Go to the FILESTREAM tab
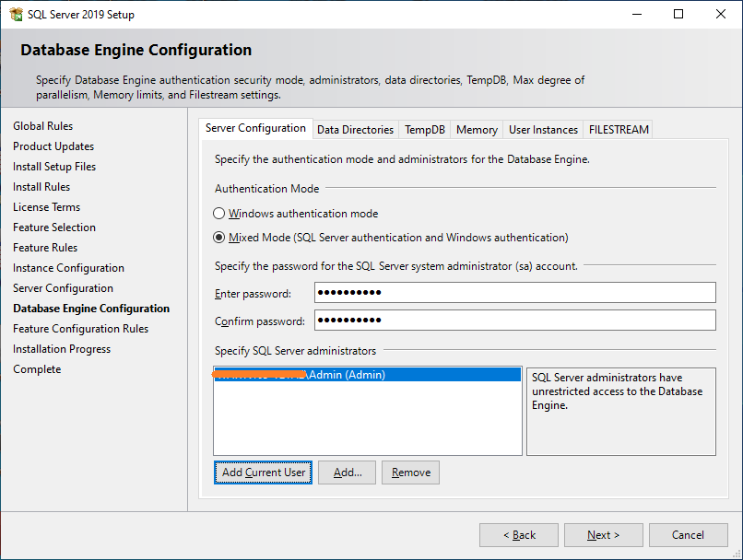Image resolution: width=743 pixels, height=560 pixels. (619, 130)
